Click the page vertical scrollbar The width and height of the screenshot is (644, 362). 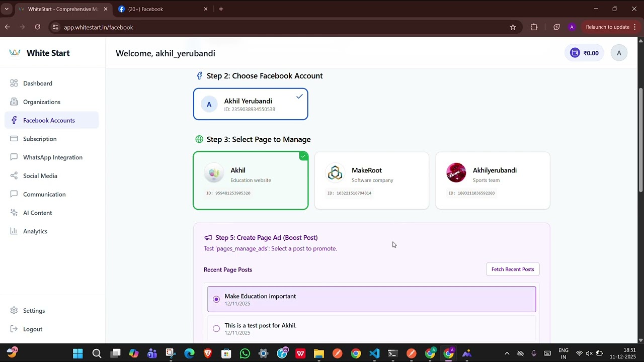click(x=640, y=140)
